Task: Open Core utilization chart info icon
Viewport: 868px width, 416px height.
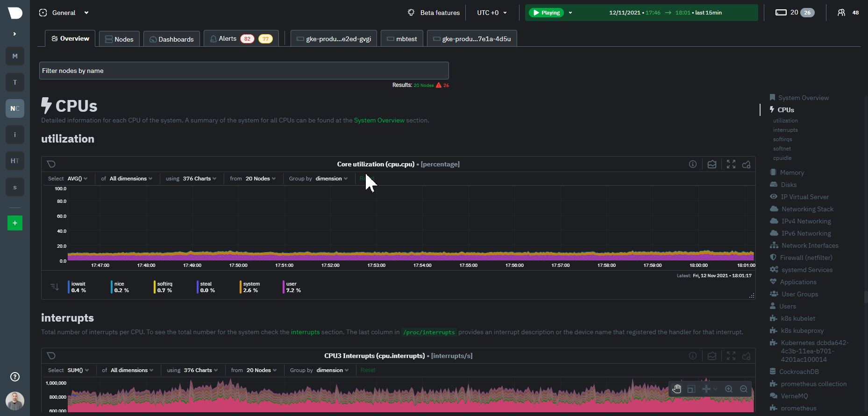Action: click(x=693, y=164)
